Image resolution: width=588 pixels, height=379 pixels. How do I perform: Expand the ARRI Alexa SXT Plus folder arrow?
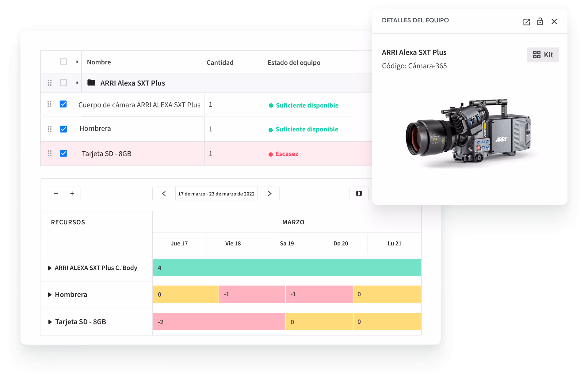tap(77, 83)
